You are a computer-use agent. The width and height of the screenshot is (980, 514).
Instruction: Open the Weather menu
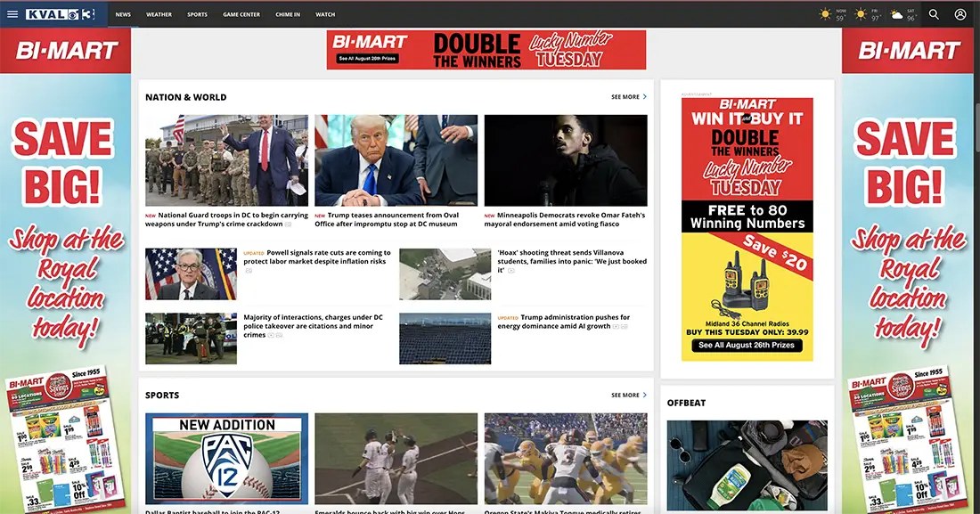pyautogui.click(x=159, y=14)
